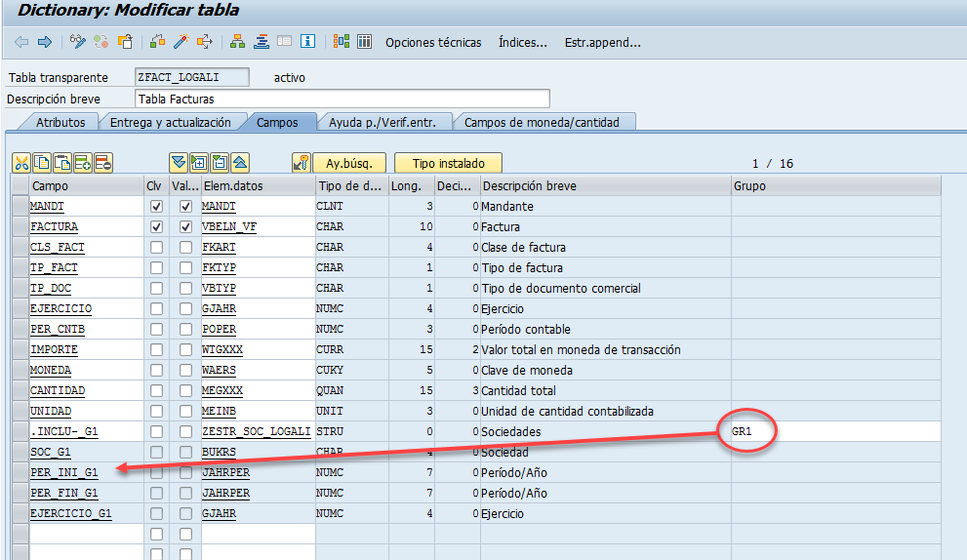Toggle Display/Change mode (glasses and pencil icon)
Viewport: 967px width, 560px height.
click(x=78, y=42)
